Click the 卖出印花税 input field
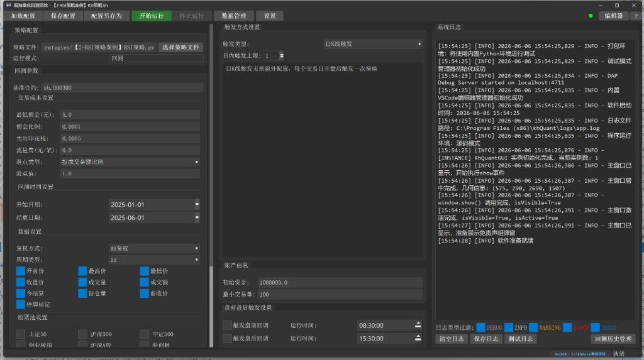644x360 pixels. click(x=130, y=138)
